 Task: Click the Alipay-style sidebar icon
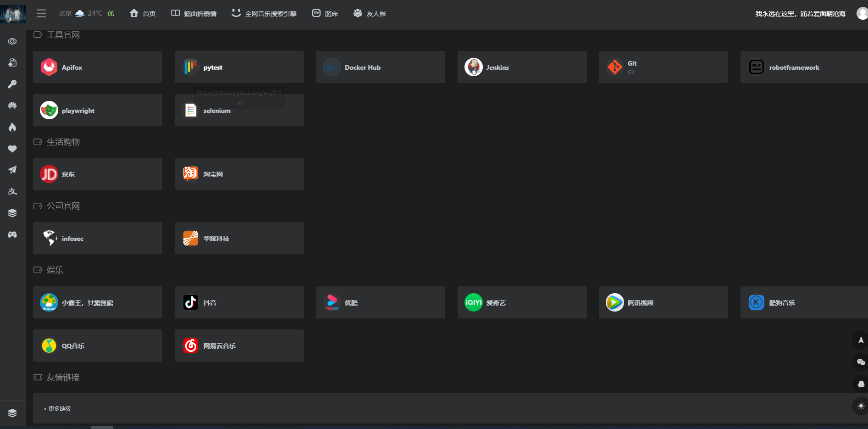click(12, 191)
